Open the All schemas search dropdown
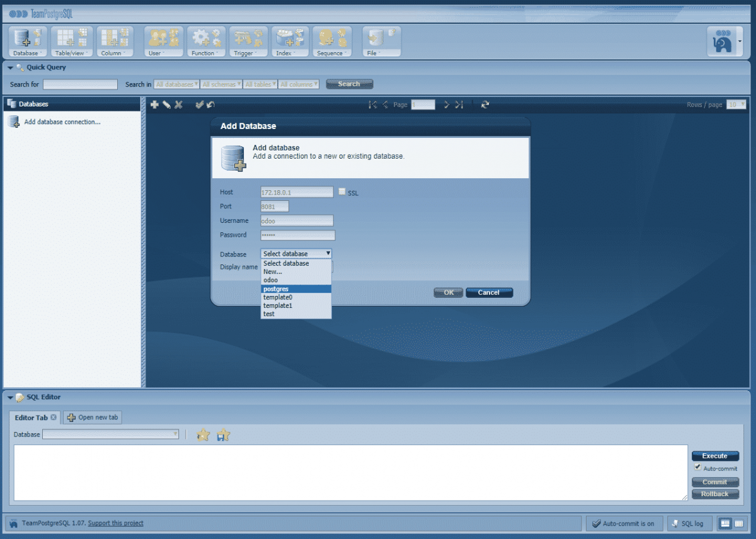Screen dimensions: 756x539 [x=221, y=84]
